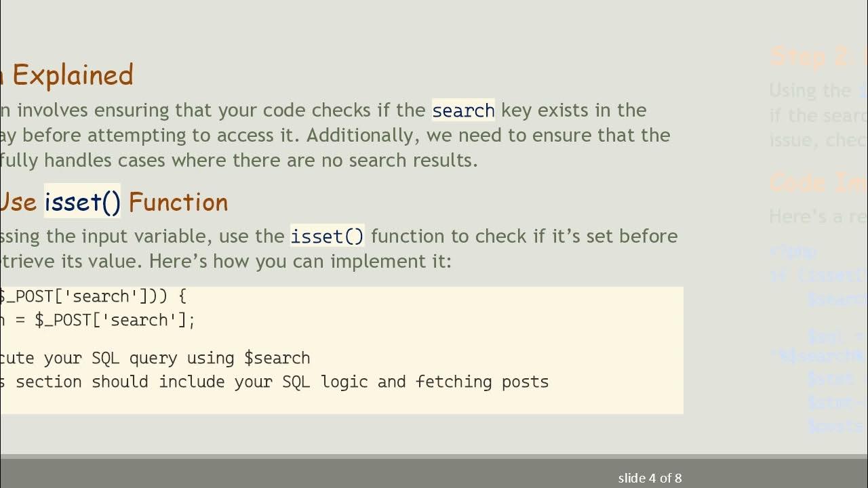
Task: Click the word "Additionally" in the paragraph
Action: (366, 136)
